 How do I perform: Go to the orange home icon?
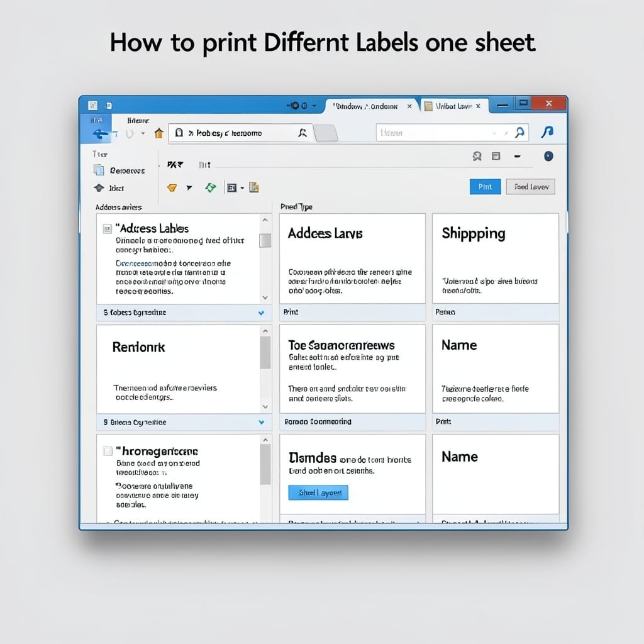(159, 133)
